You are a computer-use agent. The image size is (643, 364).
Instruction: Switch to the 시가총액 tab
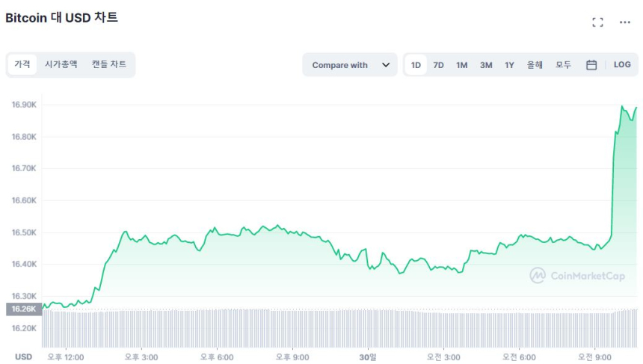click(61, 64)
